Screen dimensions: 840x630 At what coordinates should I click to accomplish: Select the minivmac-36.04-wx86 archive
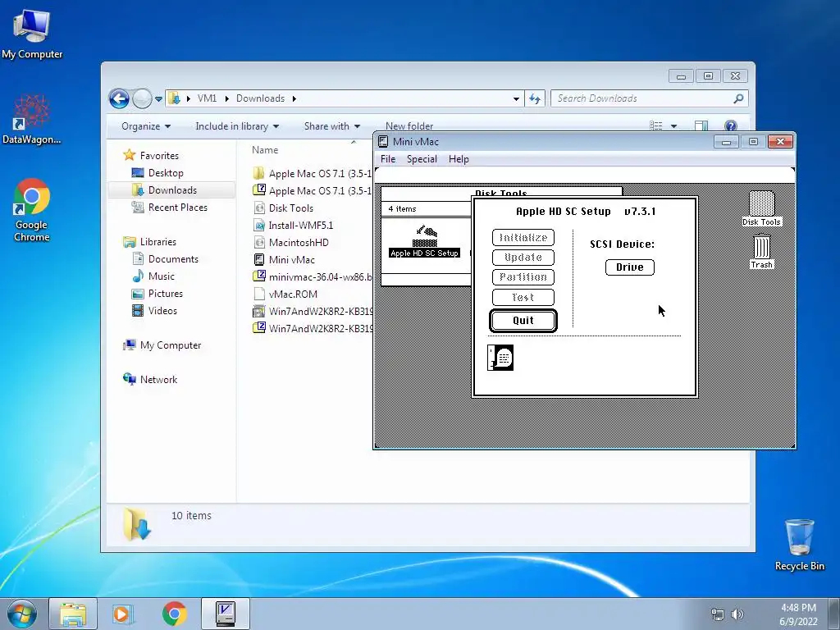pos(313,277)
